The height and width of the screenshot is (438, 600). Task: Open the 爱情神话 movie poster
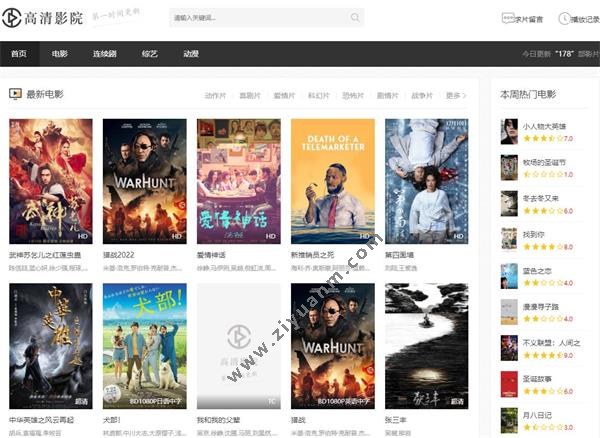[239, 181]
